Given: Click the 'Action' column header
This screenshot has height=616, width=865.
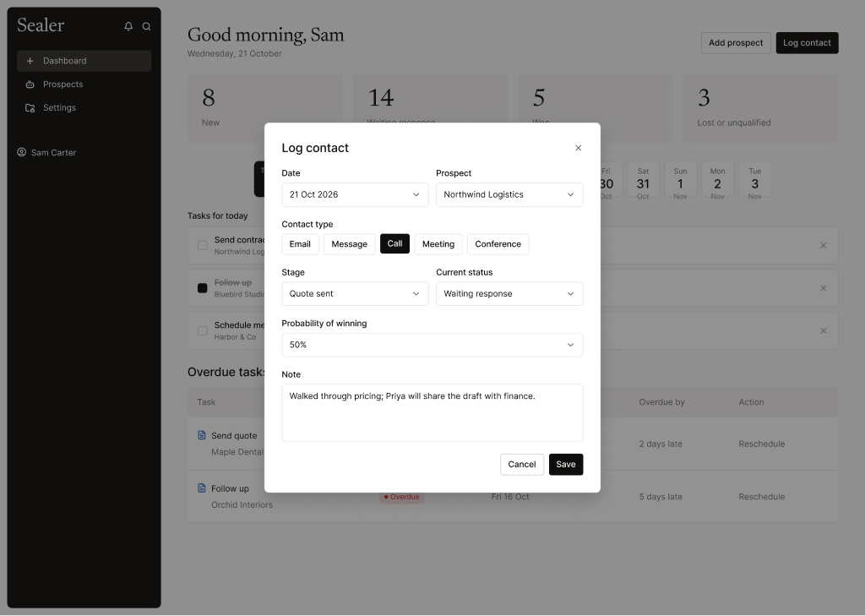Looking at the screenshot, I should (751, 402).
